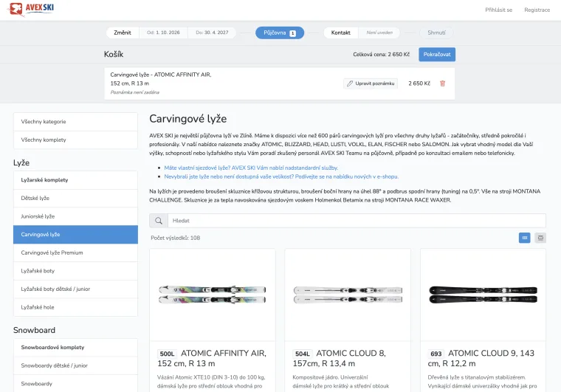Screen dimensions: 561x392
Task: Select the Carvingové lyže category
Action: pos(75,235)
